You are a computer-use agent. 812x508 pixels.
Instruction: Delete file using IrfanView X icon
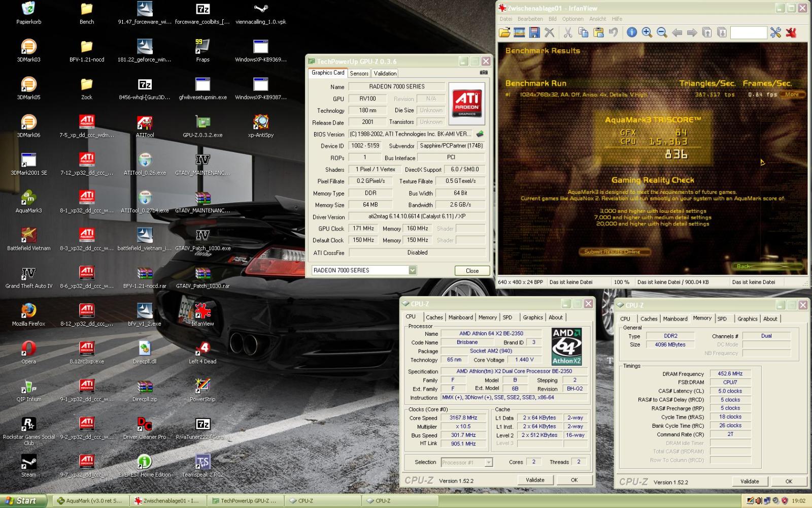tap(550, 33)
